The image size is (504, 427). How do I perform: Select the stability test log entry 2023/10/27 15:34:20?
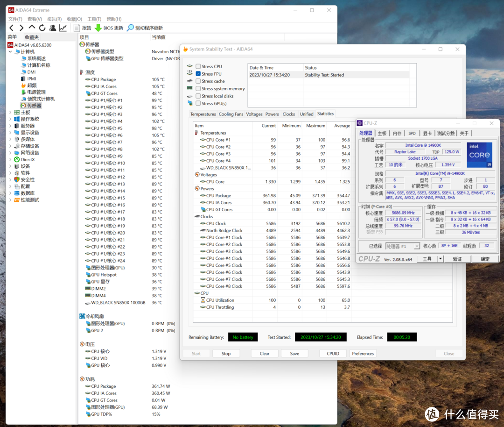(329, 75)
